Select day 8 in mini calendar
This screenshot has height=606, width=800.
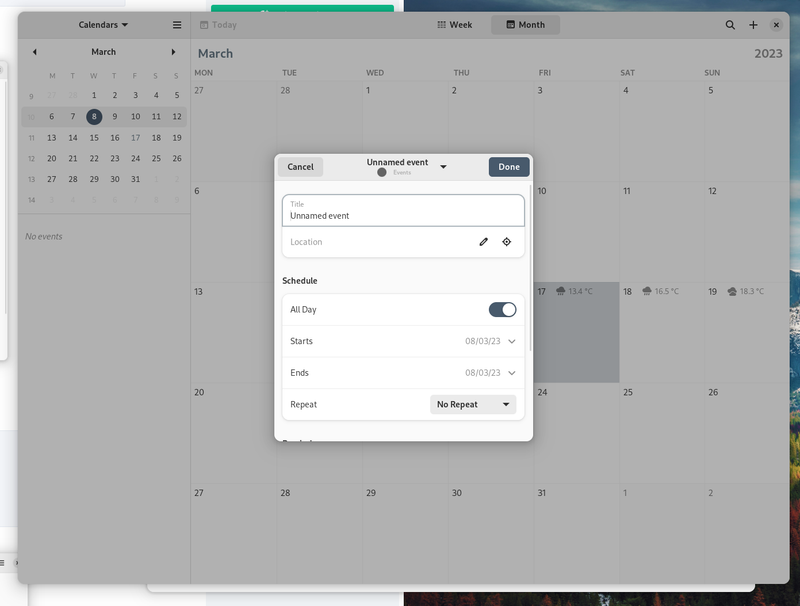[94, 116]
